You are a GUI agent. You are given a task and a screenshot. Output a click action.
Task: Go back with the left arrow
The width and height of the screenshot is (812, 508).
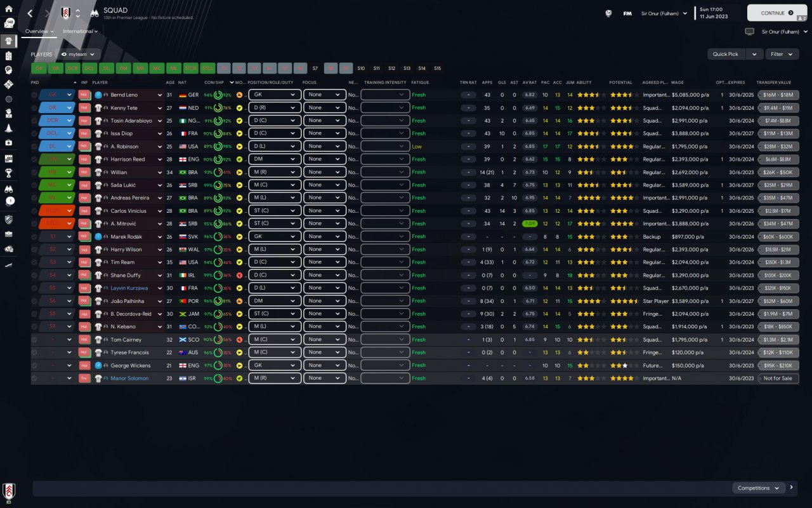(30, 13)
